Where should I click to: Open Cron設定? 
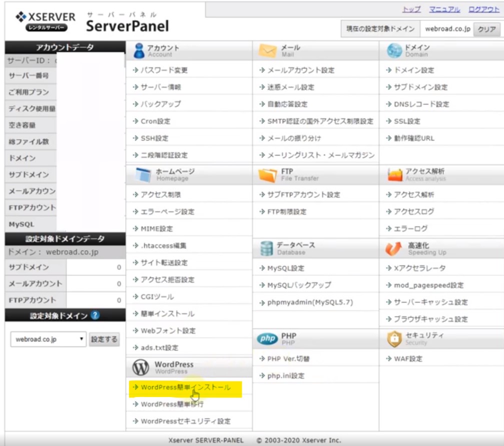[155, 121]
